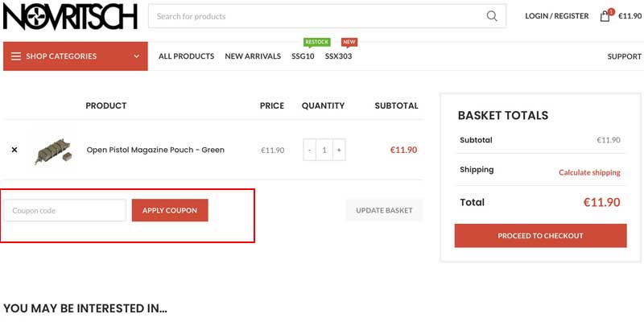This screenshot has width=644, height=322.
Task: Expand the Shop Categories chevron
Action: click(137, 56)
